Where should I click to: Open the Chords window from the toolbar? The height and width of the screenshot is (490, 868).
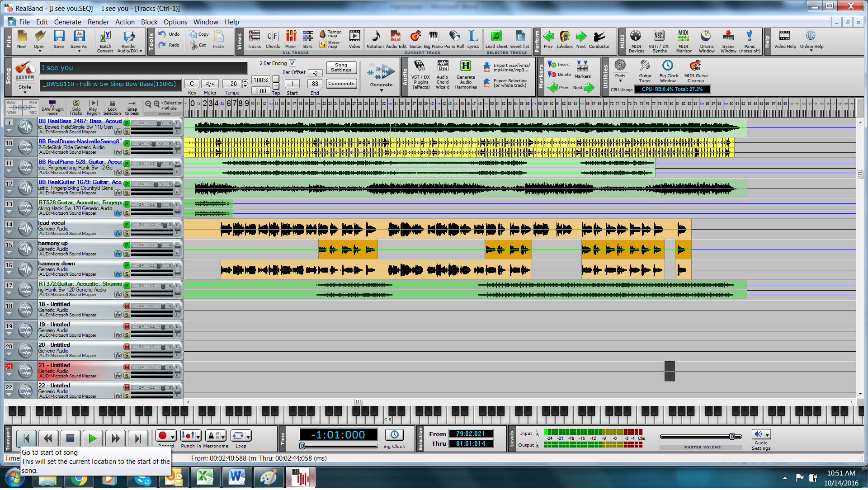tap(273, 39)
